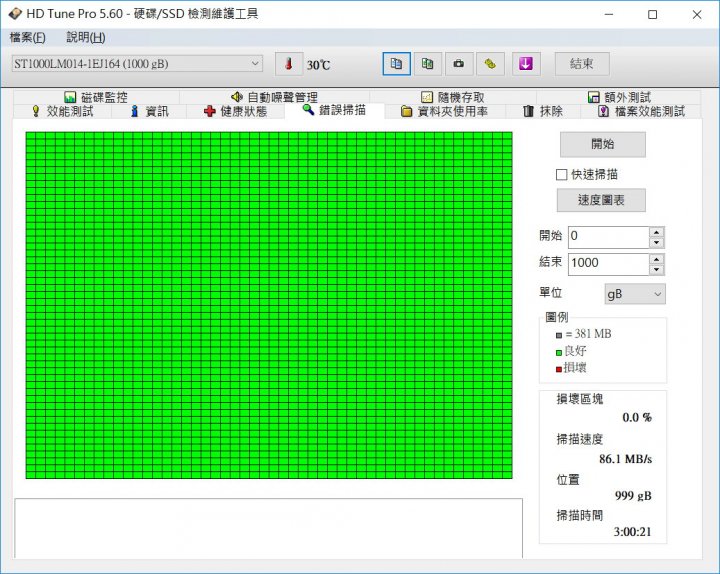Click the 開始 input field showing 0
This screenshot has height=574, width=720.
point(609,237)
